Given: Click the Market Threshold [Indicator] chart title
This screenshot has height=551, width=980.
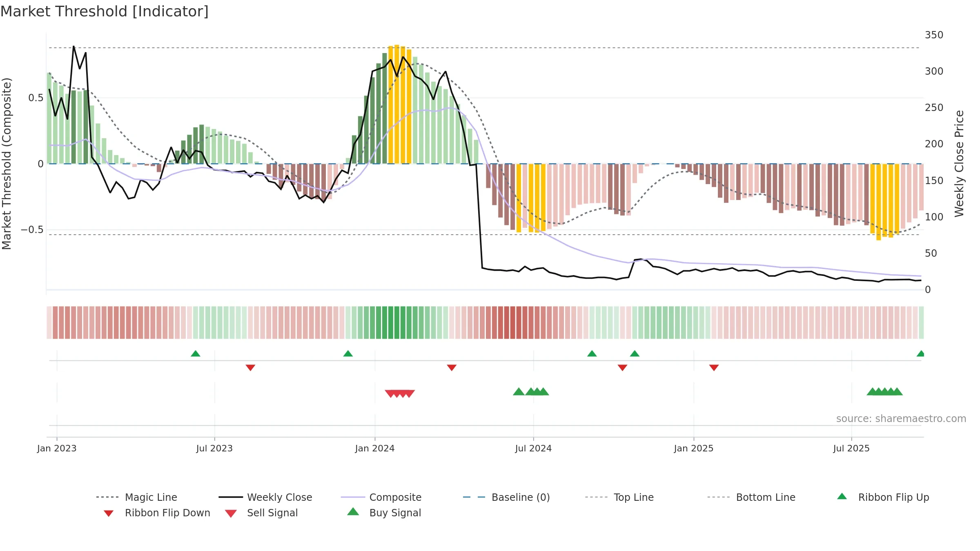Looking at the screenshot, I should click(105, 11).
